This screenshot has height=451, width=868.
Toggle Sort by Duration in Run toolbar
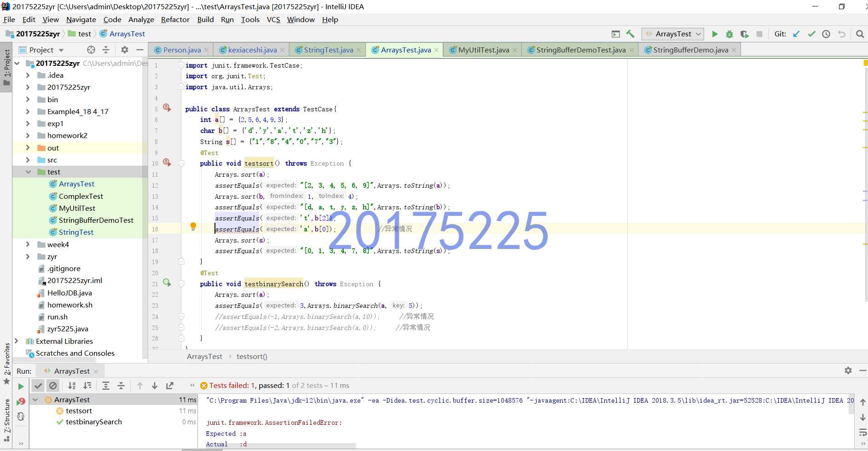click(x=87, y=386)
